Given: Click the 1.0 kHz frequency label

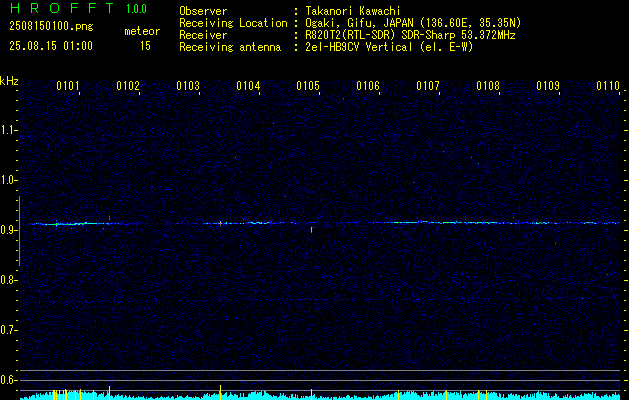Looking at the screenshot, I should (9, 180).
